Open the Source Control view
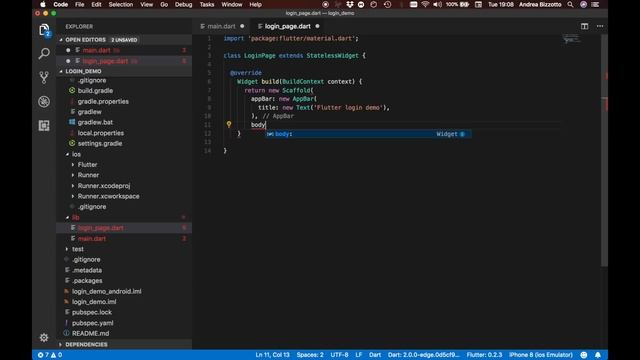This screenshot has width=640, height=360. pyautogui.click(x=44, y=77)
